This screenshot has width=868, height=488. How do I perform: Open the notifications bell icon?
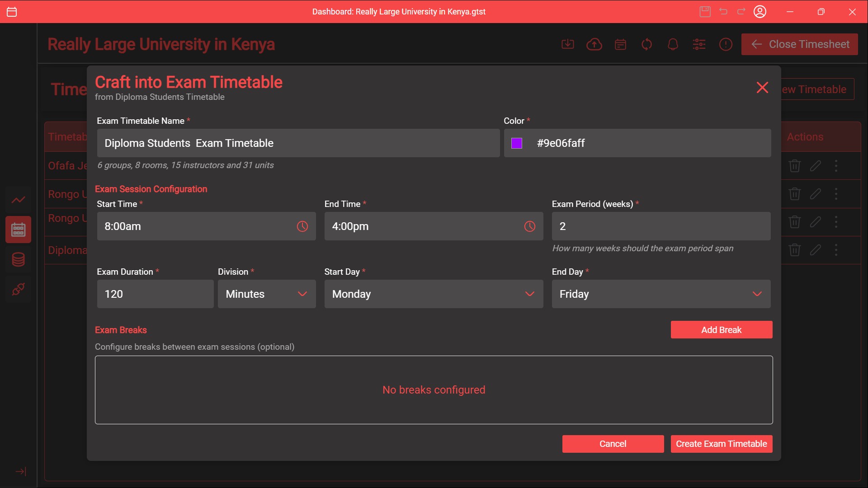673,44
